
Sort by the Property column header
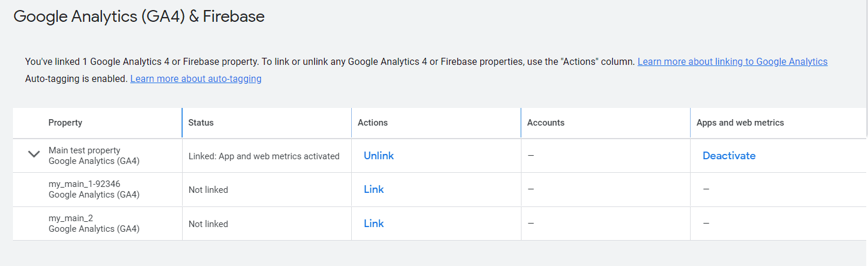[65, 123]
